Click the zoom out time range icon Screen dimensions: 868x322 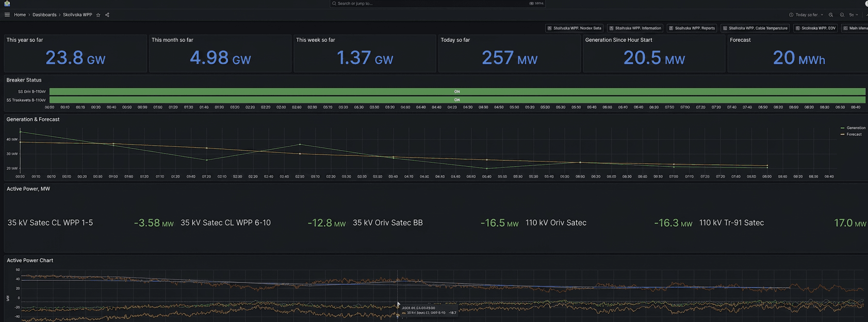831,15
